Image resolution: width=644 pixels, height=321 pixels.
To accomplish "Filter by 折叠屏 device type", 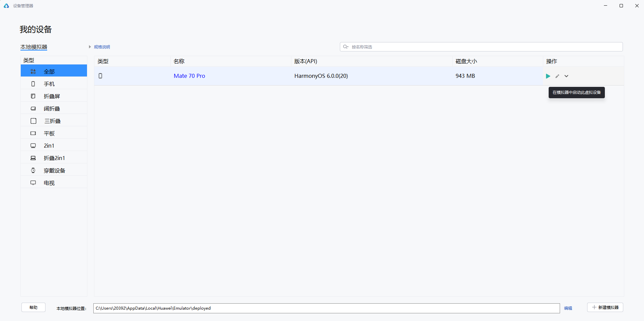I will coord(54,96).
